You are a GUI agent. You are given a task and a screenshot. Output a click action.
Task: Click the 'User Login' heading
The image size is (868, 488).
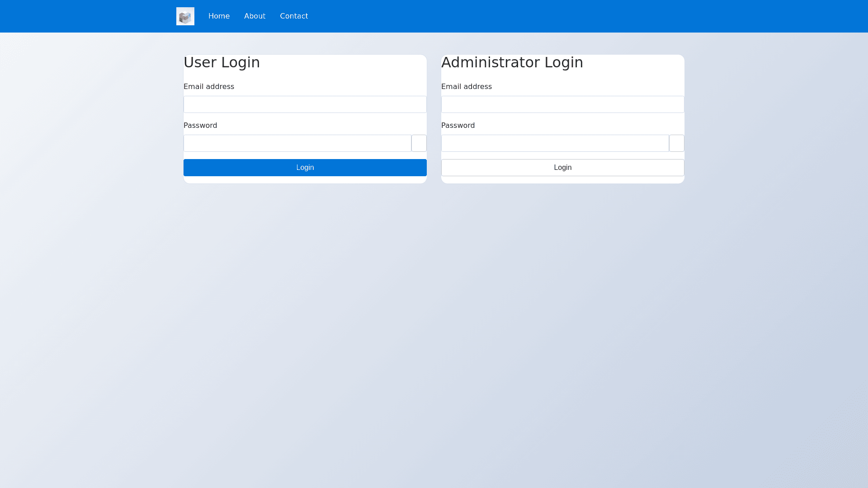pyautogui.click(x=222, y=62)
